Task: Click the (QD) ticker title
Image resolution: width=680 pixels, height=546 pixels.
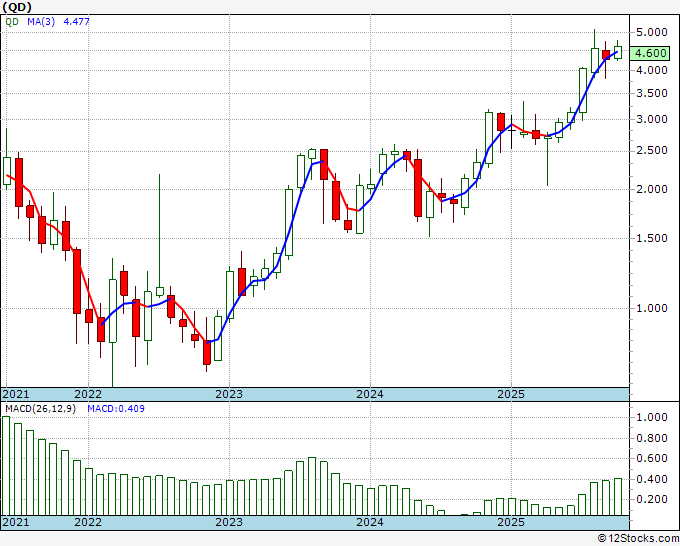Action: pyautogui.click(x=17, y=7)
